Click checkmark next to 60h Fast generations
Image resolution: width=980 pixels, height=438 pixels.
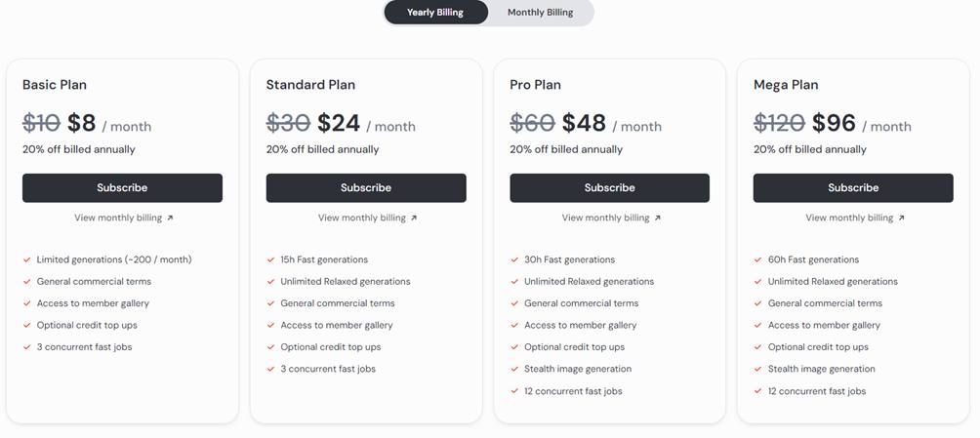(758, 259)
